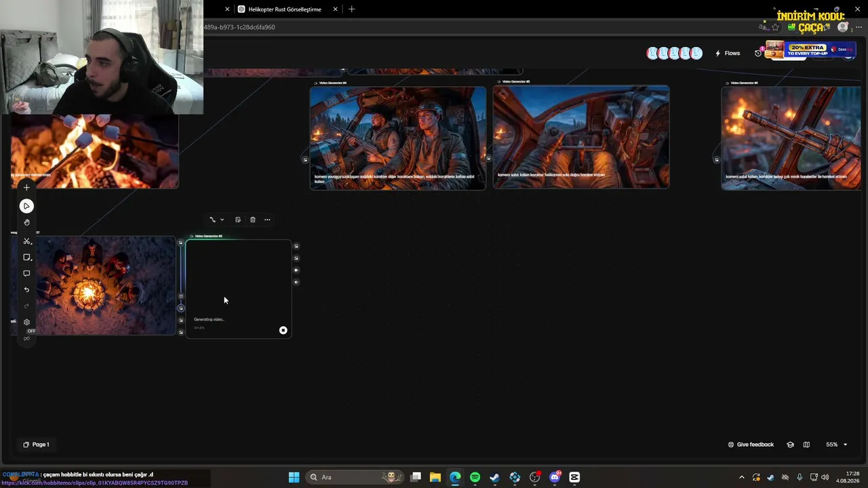Viewport: 868px width, 488px height.
Task: Toggle the minimap icon
Action: pos(806,445)
